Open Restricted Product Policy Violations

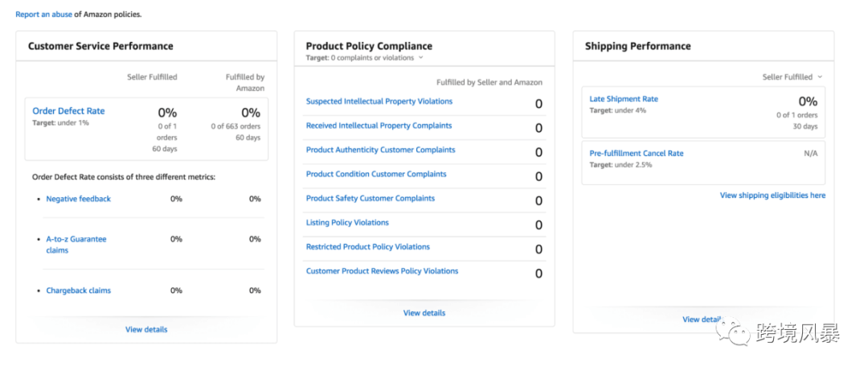[368, 247]
